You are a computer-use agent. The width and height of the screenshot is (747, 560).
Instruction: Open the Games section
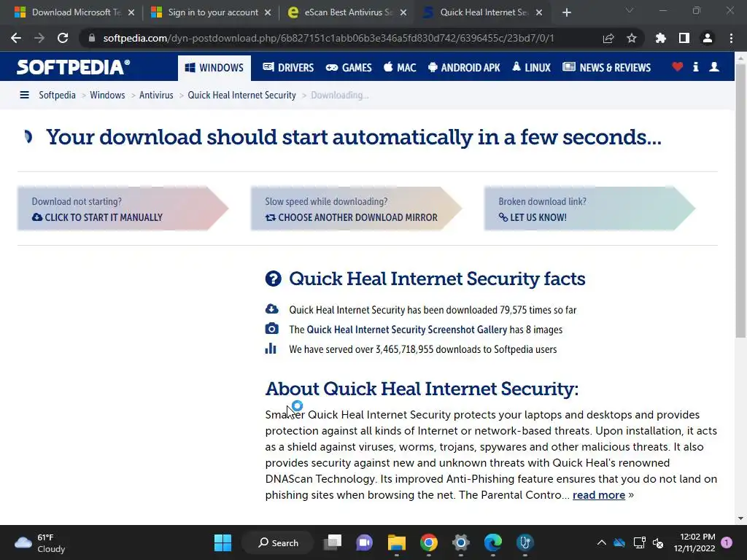tap(349, 68)
